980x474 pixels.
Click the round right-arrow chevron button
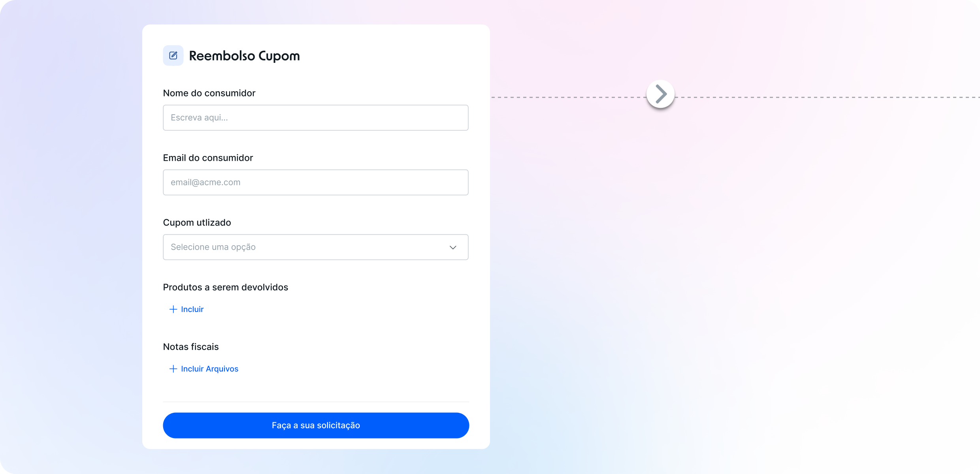[660, 94]
